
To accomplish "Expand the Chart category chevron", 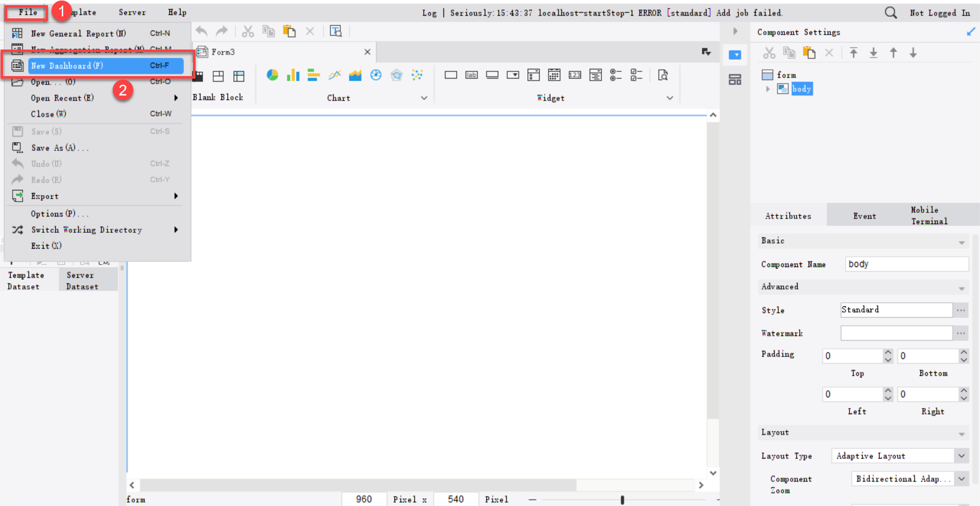I will point(424,98).
